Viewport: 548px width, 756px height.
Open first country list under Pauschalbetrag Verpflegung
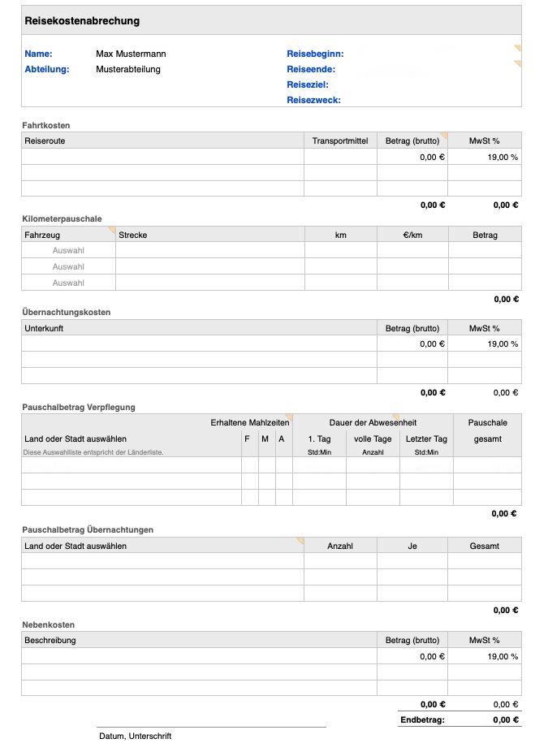tap(131, 465)
